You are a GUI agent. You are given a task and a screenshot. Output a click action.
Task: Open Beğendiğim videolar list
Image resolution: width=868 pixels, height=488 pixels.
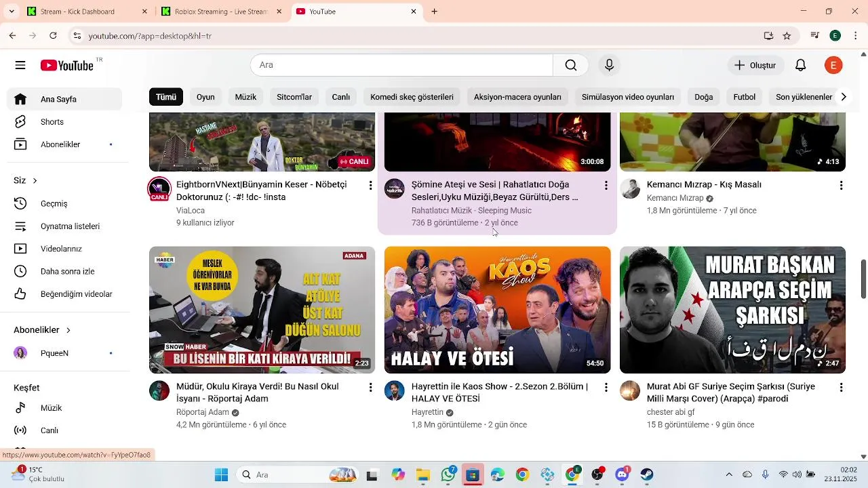coord(64,294)
